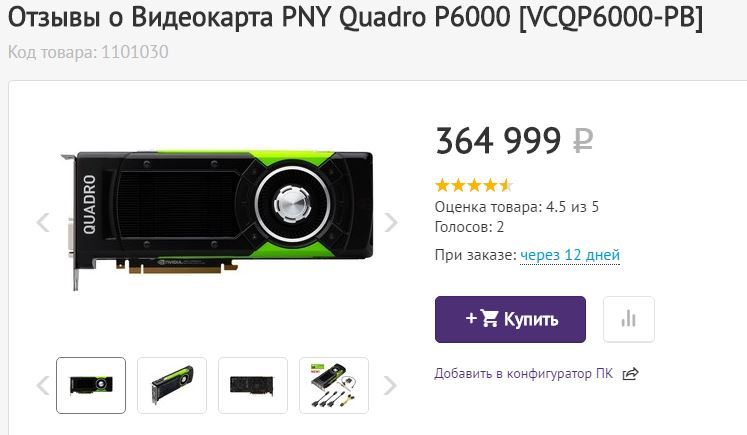Select the thumbnail with cables and accessories
This screenshot has width=747, height=435.
click(334, 385)
